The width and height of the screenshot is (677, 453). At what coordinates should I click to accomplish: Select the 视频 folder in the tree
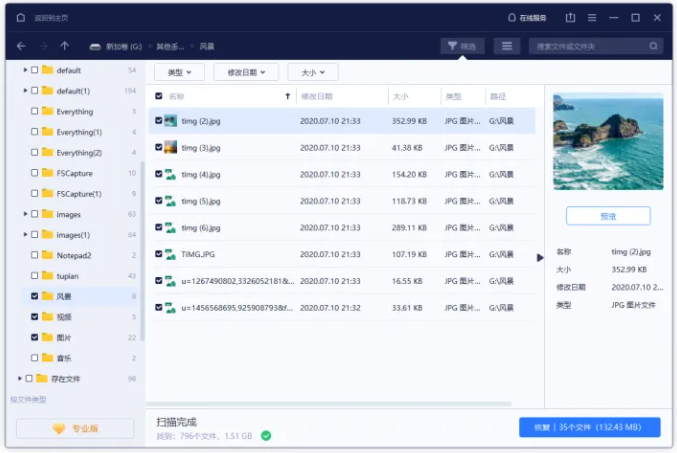click(64, 317)
